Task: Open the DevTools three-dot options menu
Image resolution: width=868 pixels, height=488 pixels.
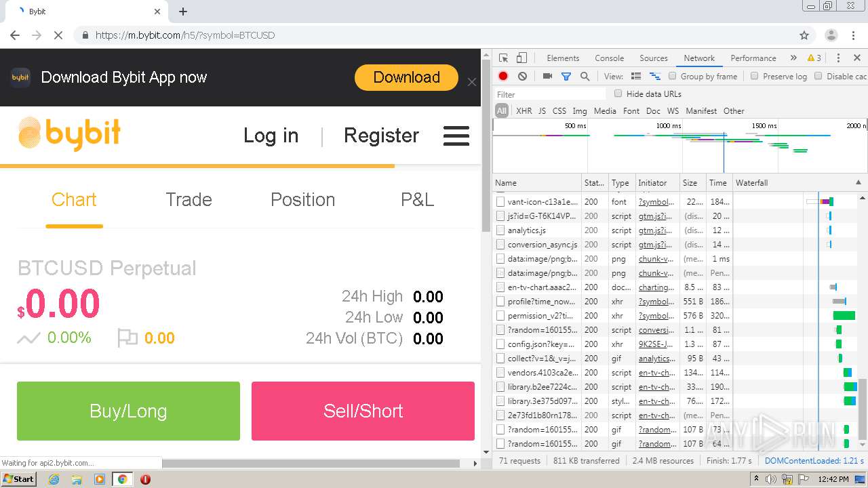Action: pos(838,58)
